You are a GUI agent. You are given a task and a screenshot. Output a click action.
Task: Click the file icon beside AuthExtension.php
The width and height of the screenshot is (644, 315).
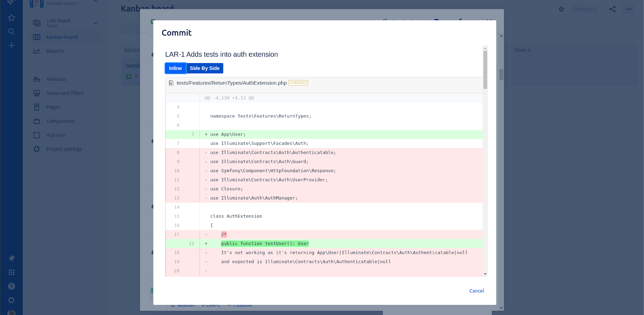[x=171, y=83]
